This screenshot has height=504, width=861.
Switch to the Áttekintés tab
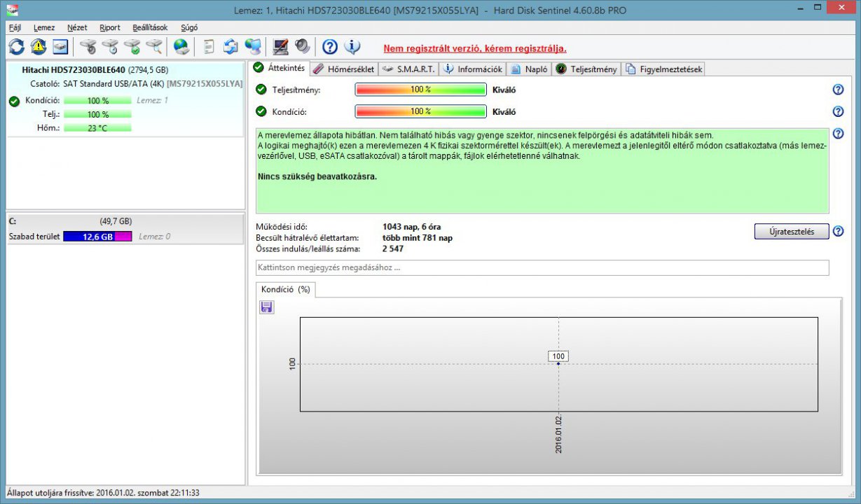[280, 68]
